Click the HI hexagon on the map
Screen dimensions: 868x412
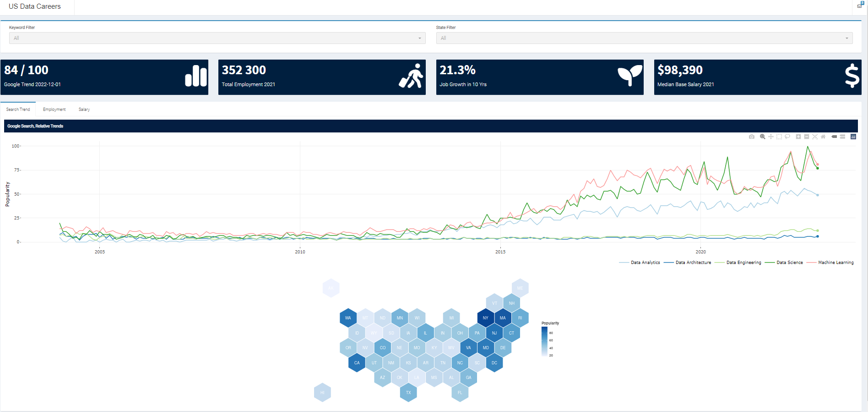pos(322,393)
